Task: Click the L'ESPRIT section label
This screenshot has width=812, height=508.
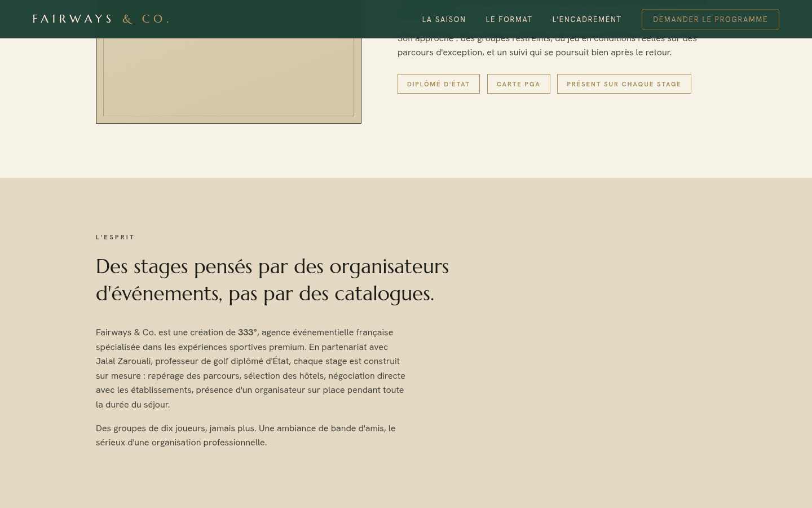Action: pos(116,237)
